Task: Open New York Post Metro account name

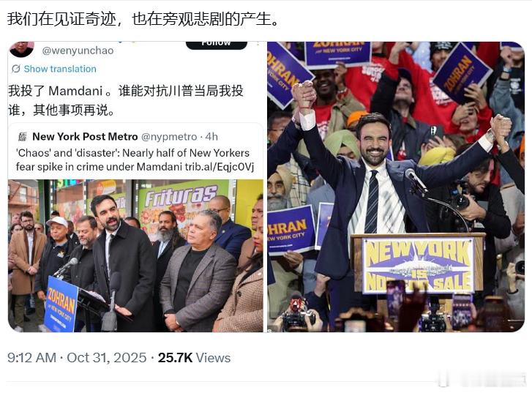Action: pos(85,136)
